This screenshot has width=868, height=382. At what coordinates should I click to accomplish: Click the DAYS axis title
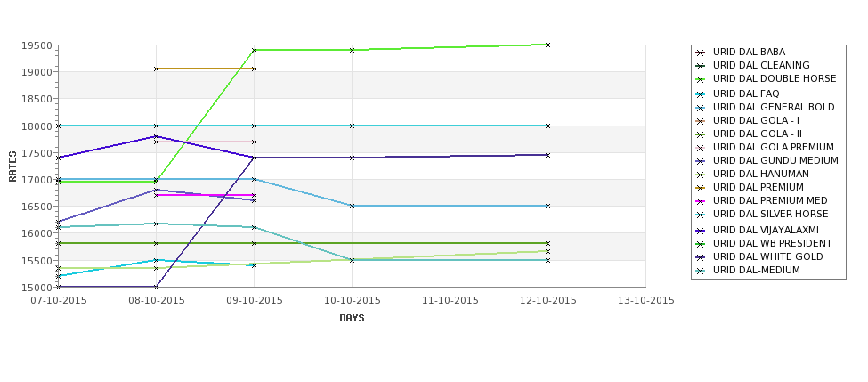pos(352,319)
